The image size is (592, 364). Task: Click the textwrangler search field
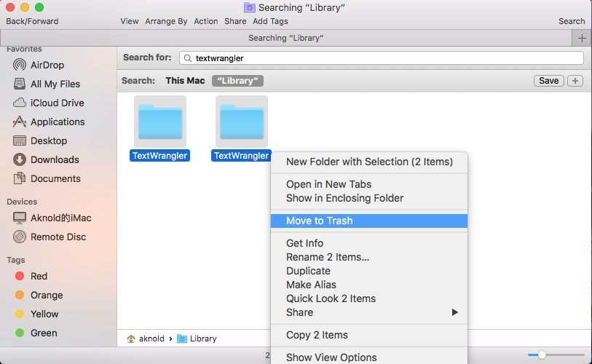(x=382, y=58)
